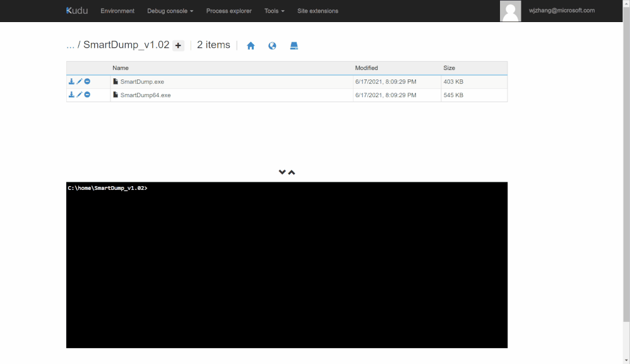Delete SmartDump.exe with minus icon
630x364 pixels.
click(87, 81)
